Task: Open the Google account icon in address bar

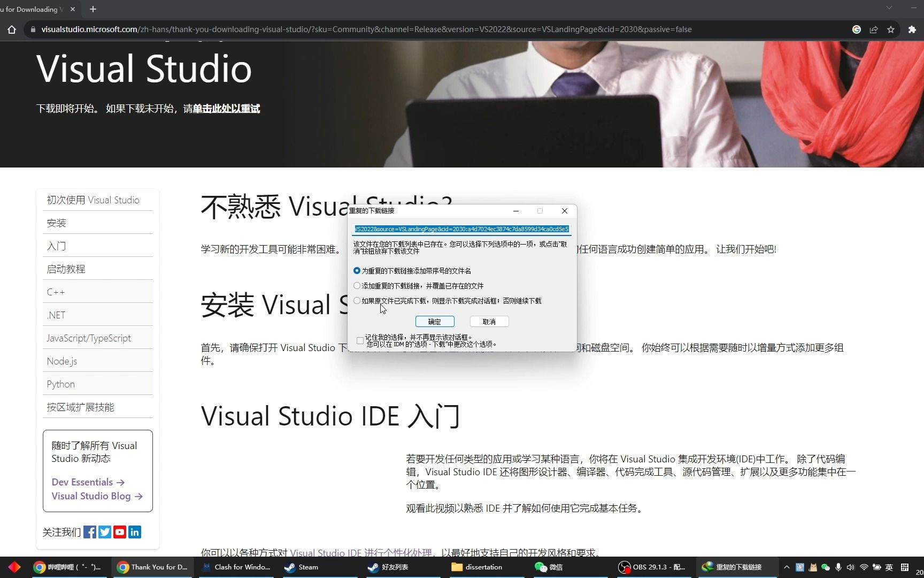Action: (857, 29)
